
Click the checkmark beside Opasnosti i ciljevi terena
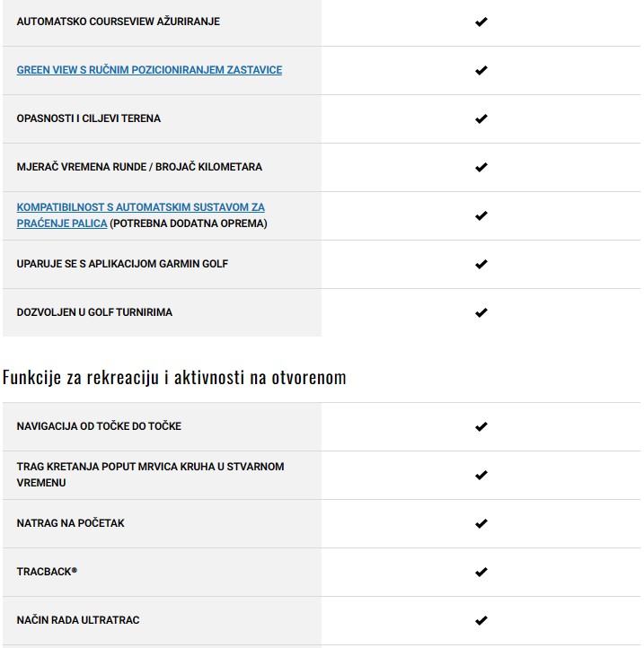pyautogui.click(x=481, y=118)
